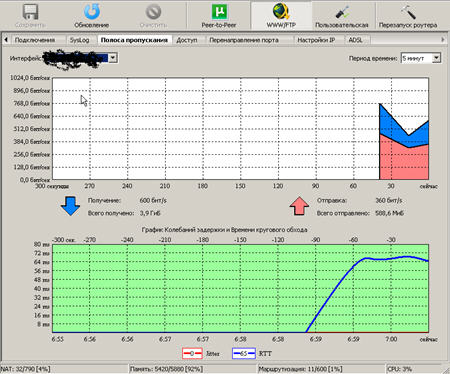Image resolution: width=450 pixels, height=374 pixels.
Task: Open the Период времени dropdown
Action: [x=436, y=58]
